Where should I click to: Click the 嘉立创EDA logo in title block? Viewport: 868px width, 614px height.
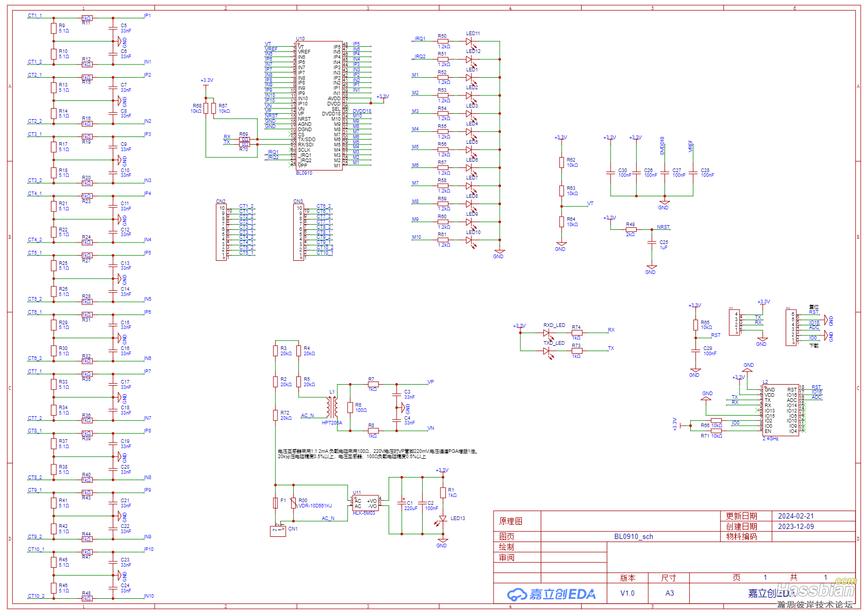pyautogui.click(x=551, y=594)
